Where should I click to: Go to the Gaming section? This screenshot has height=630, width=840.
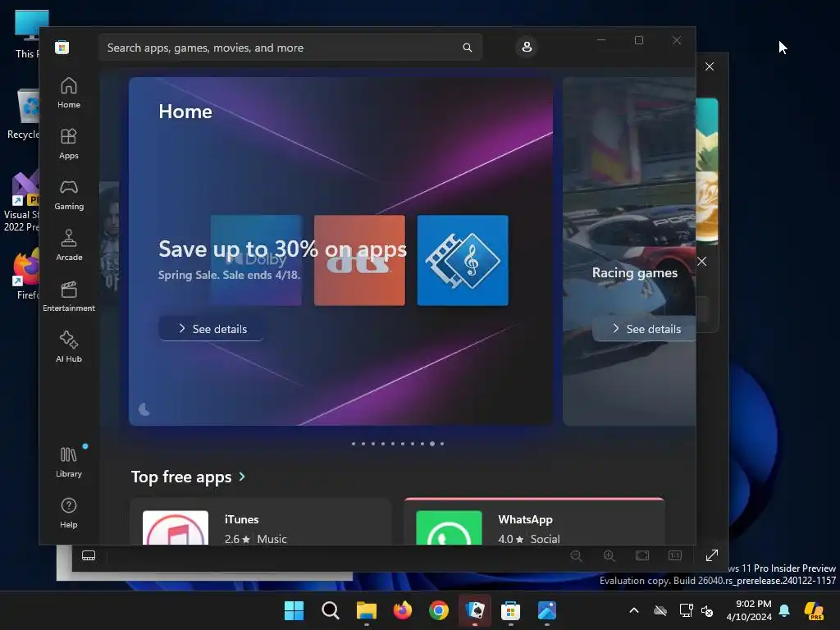[69, 195]
